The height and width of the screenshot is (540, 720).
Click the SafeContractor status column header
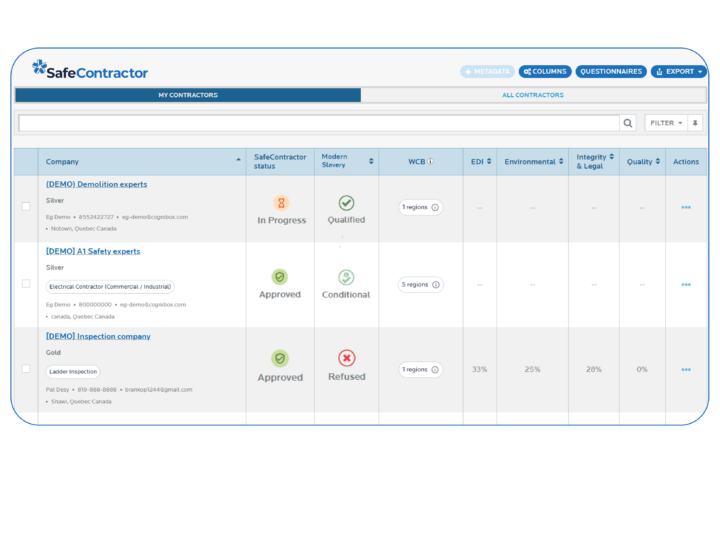(280, 162)
